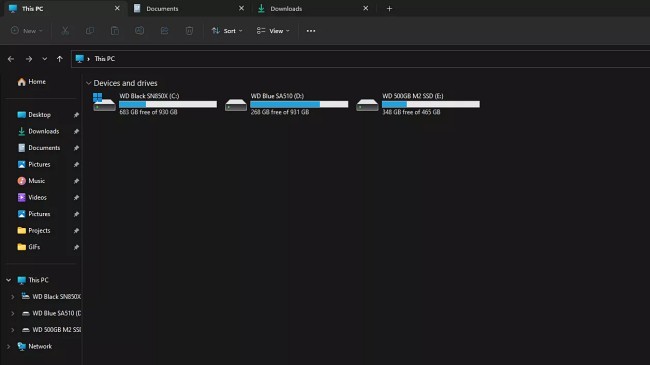The image size is (650, 365).
Task: Click the Rename icon in toolbar
Action: click(140, 31)
